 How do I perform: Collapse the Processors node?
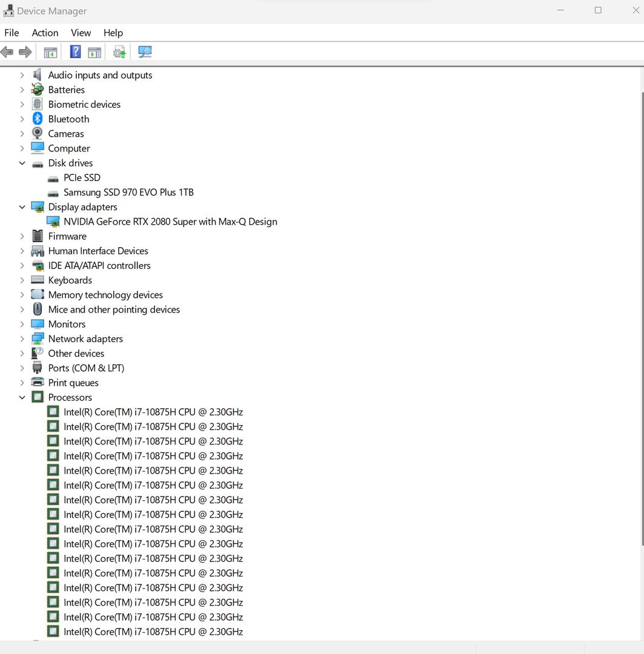[x=22, y=397]
